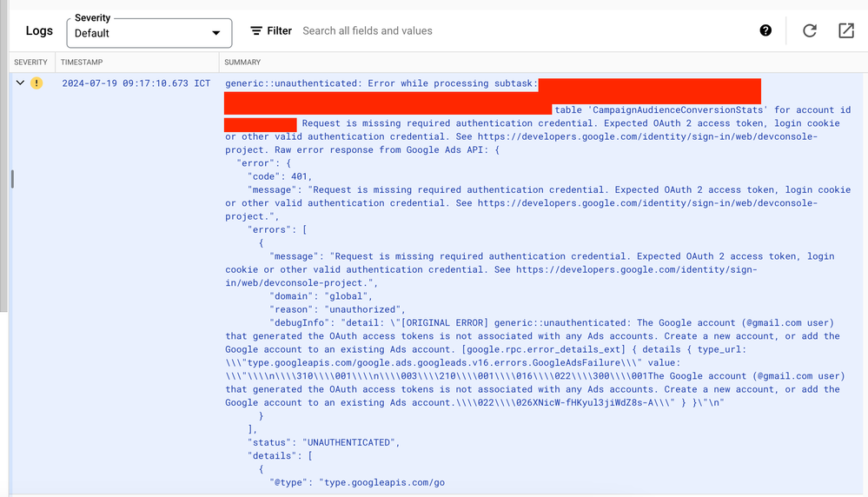Open logs in new window icon
The image size is (868, 497).
(x=846, y=30)
